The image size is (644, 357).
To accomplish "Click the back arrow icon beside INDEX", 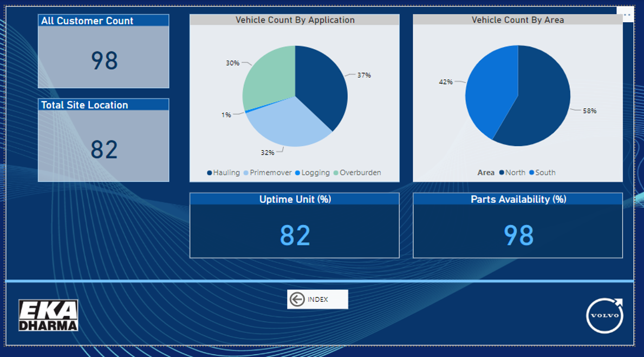I will [297, 299].
